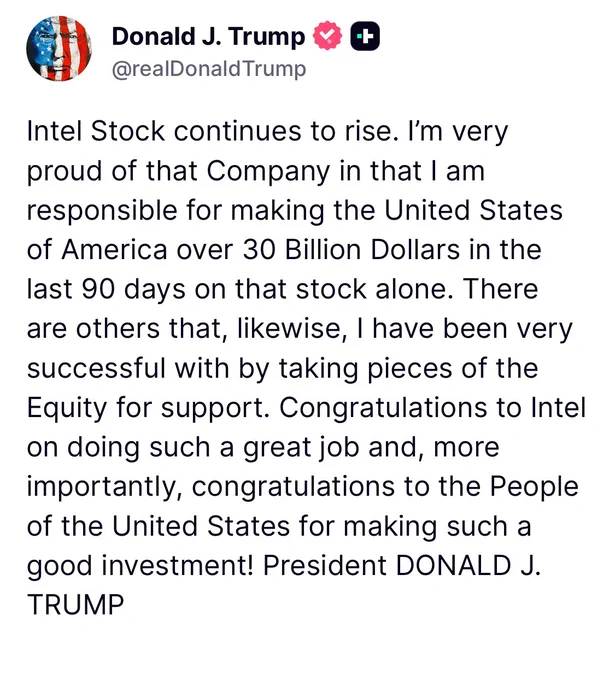615x680 pixels.
Task: Click the phrase "last 90 days"
Action: pos(106,290)
